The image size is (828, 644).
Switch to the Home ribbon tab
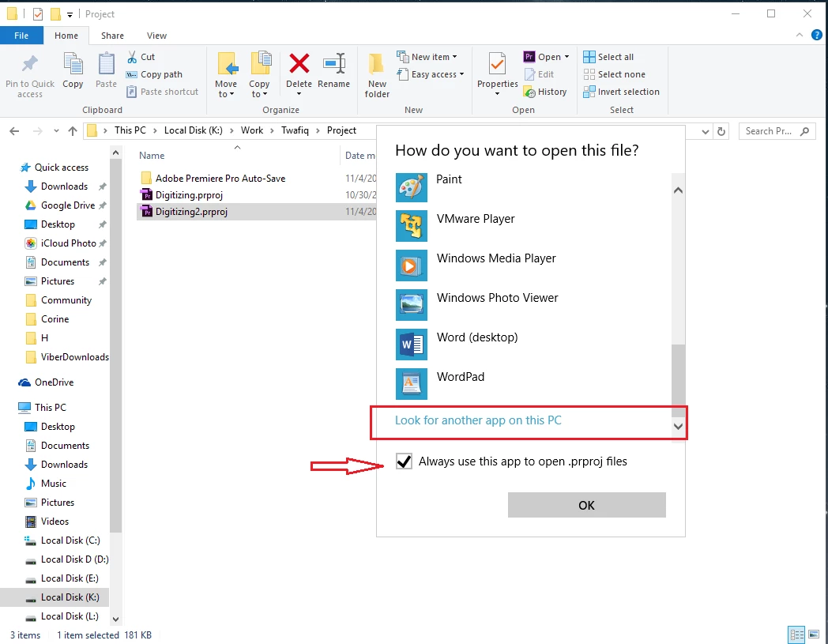tap(66, 36)
